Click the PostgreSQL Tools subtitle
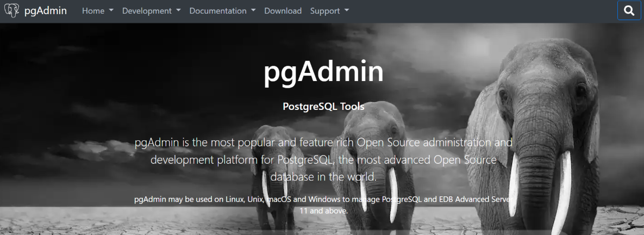 [x=324, y=107]
